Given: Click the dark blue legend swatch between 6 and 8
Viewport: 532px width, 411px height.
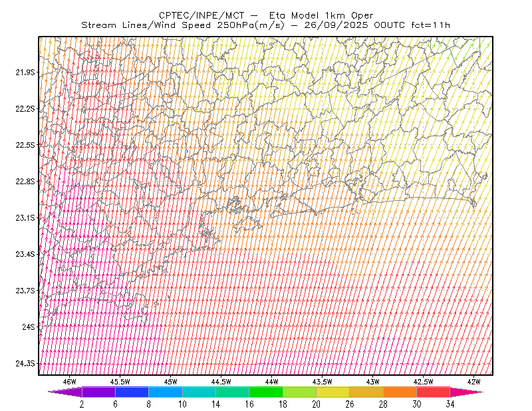Looking at the screenshot, I should click(x=132, y=392).
